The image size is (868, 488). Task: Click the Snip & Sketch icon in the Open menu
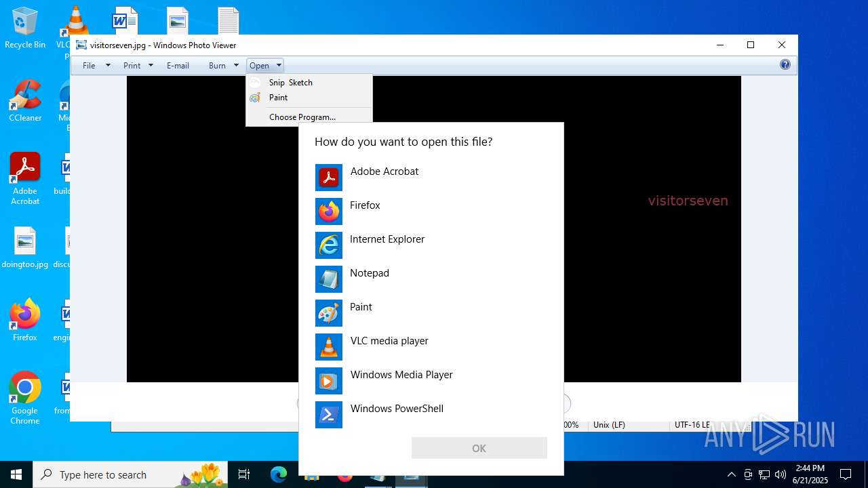coord(255,83)
